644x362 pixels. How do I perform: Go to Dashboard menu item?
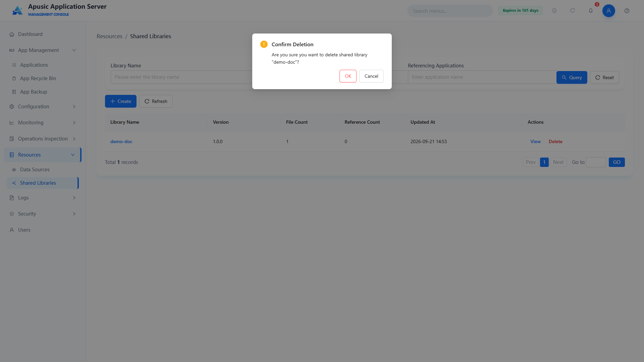43,34
